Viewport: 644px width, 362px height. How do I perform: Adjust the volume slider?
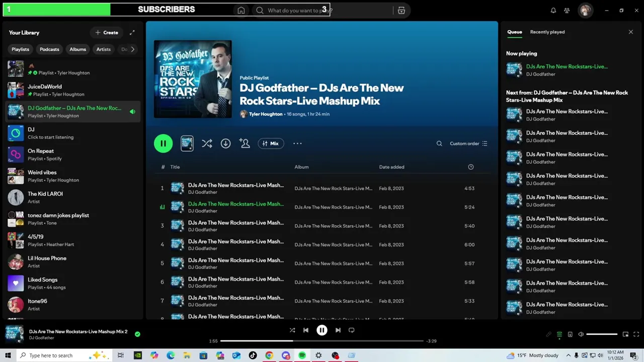click(602, 334)
